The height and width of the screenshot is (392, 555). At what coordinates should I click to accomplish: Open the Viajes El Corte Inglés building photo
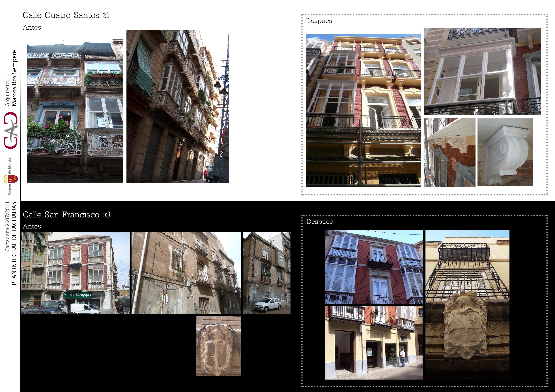[x=75, y=273]
